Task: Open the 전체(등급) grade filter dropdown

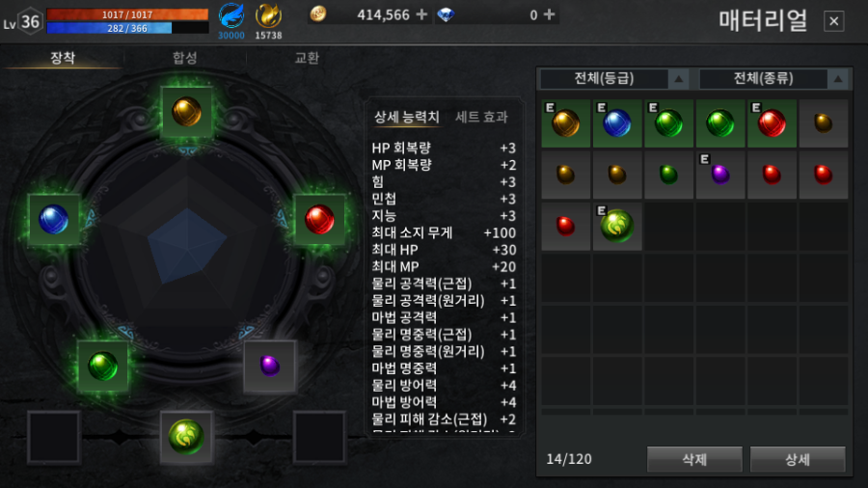Action: coord(614,79)
